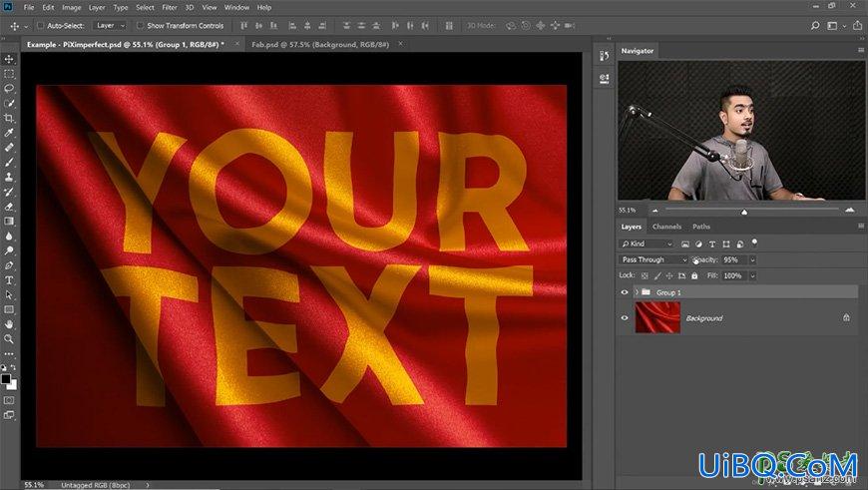Switch to the Fab.psd document tab
The height and width of the screenshot is (490, 868).
[320, 44]
